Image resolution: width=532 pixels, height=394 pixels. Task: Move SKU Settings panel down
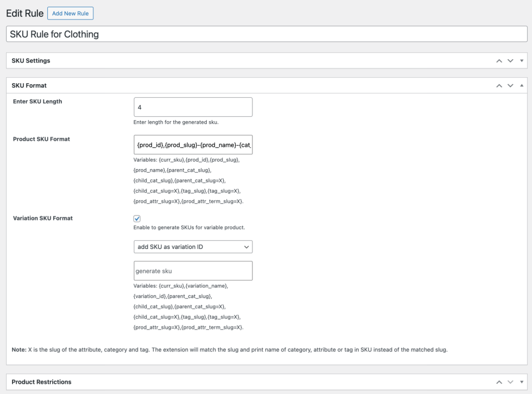click(510, 61)
